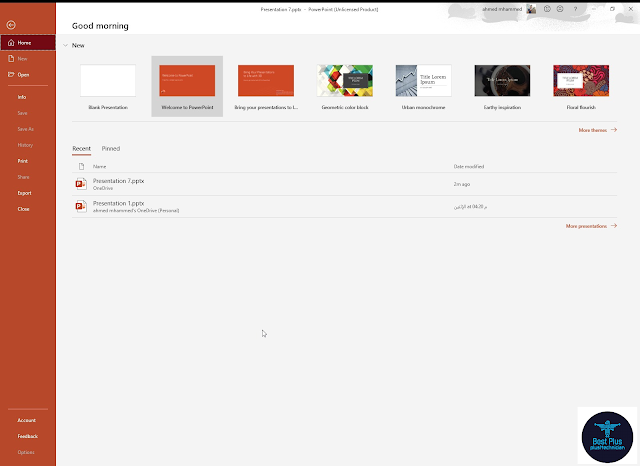Open Feedback in the sidebar
The image size is (640, 466).
pyautogui.click(x=28, y=436)
